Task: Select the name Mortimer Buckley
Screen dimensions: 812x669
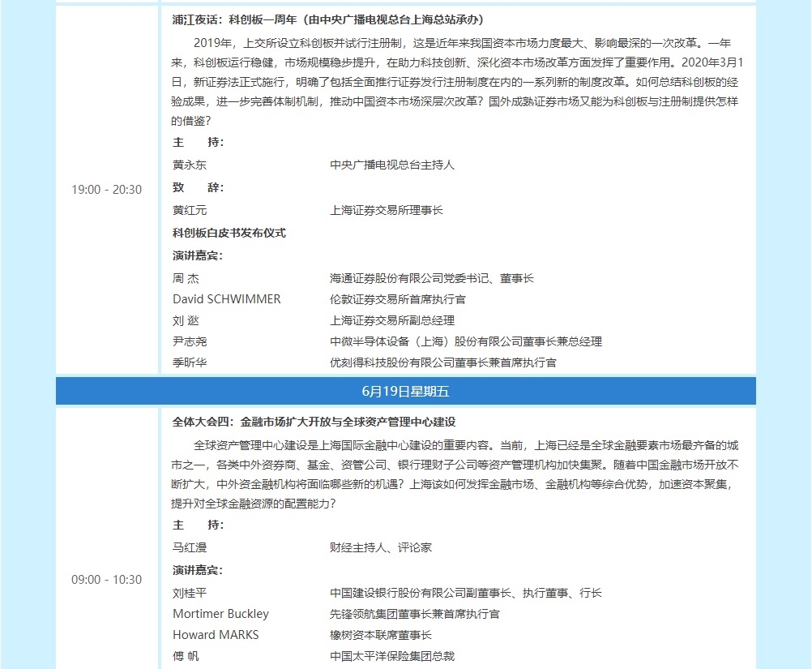Action: [x=221, y=614]
